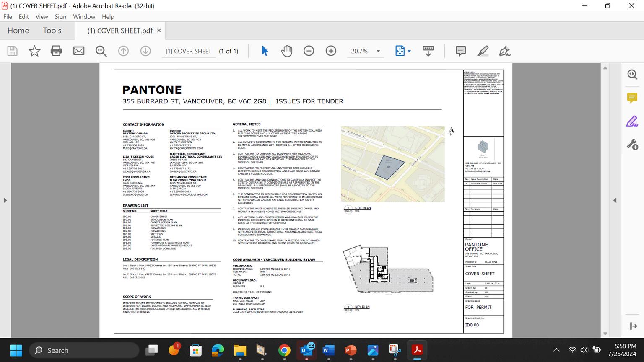Screen dimensions: 644x362
Task: Open the zoom level dropdown
Action: (378, 51)
